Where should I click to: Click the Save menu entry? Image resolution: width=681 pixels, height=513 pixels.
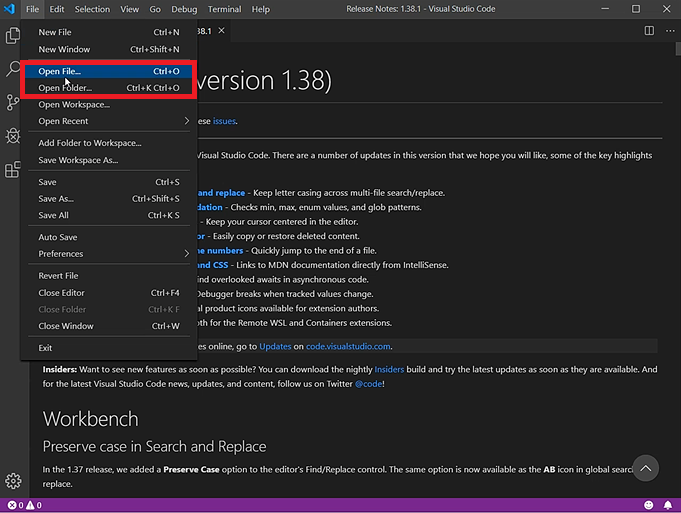[x=109, y=182]
